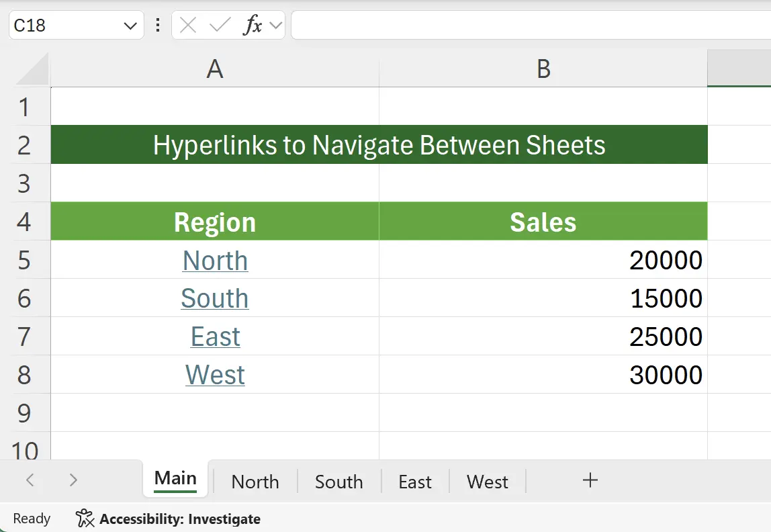Open the West hyperlink in the table
This screenshot has width=771, height=532.
tap(214, 375)
